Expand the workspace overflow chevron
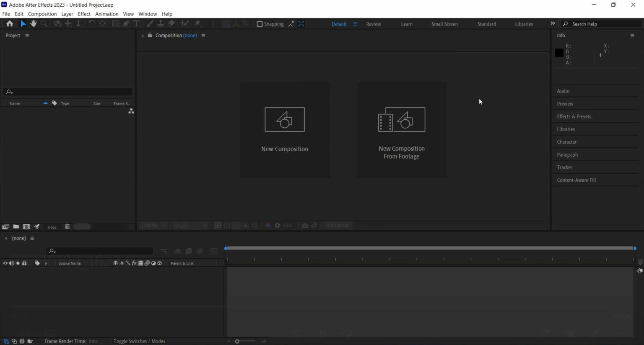Viewport: 644px width, 345px height. pyautogui.click(x=552, y=24)
